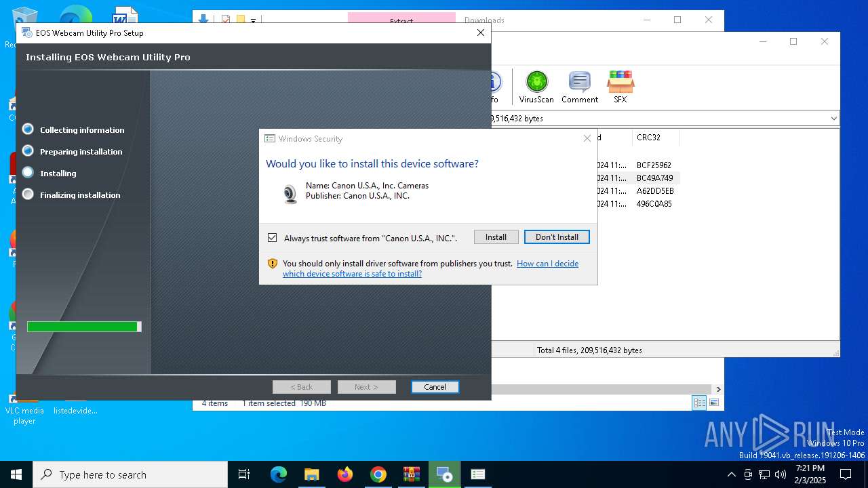Open VLC media player desktop shortcut

pos(24,409)
